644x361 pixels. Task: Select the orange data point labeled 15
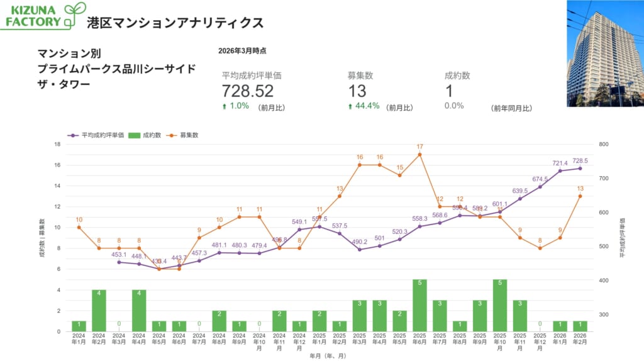399,175
